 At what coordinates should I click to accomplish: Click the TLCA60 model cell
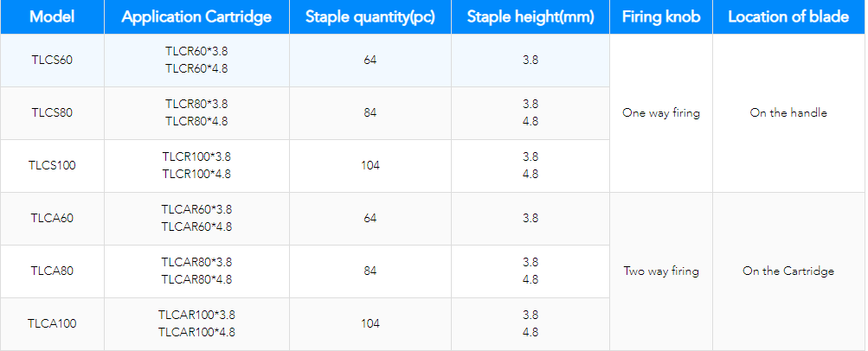(x=52, y=218)
